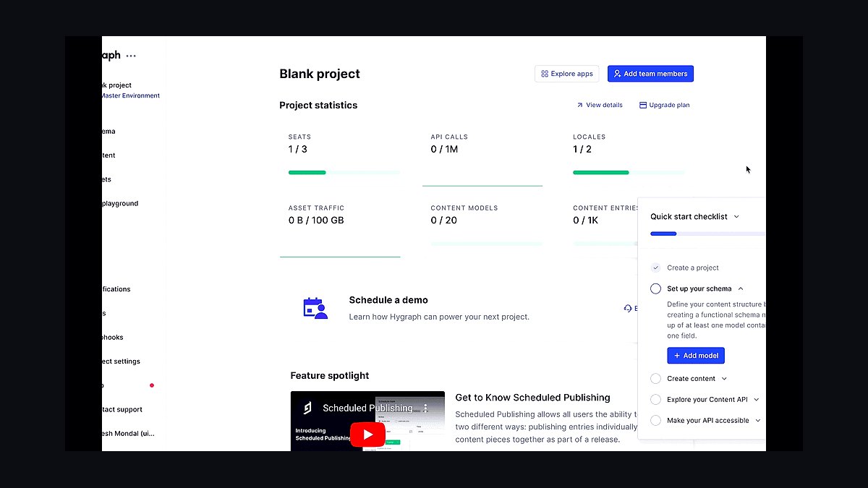Open the three-dot menu on the video thumbnail
This screenshot has width=868, height=488.
[425, 408]
